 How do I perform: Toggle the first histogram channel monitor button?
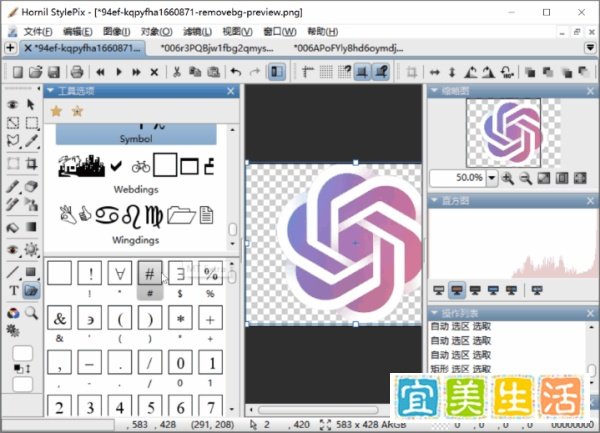[x=439, y=290]
